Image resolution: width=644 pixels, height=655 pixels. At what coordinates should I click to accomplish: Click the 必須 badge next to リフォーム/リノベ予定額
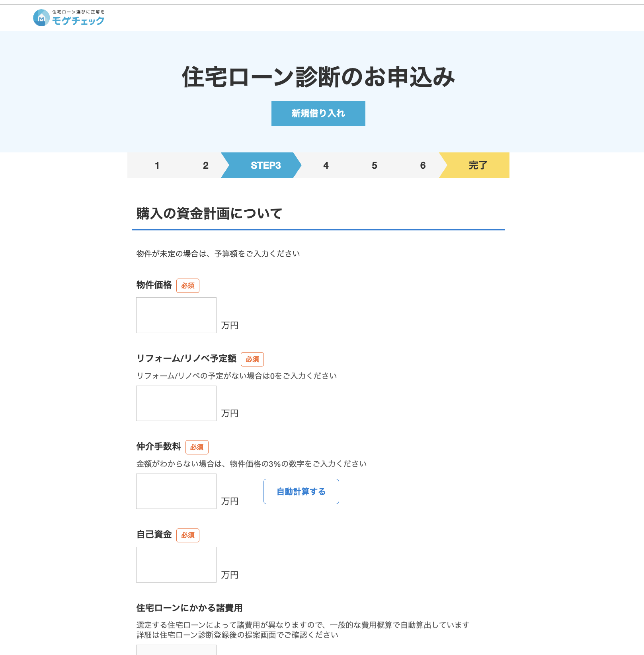(x=252, y=359)
